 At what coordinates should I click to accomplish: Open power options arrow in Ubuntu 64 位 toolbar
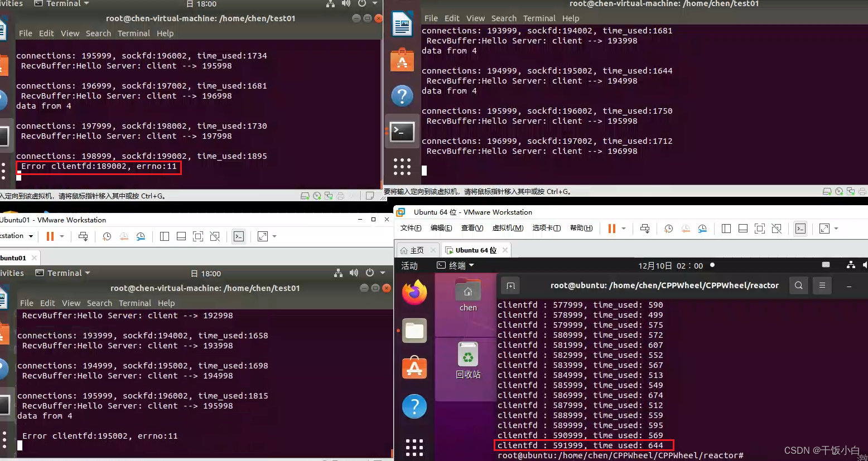[624, 229]
